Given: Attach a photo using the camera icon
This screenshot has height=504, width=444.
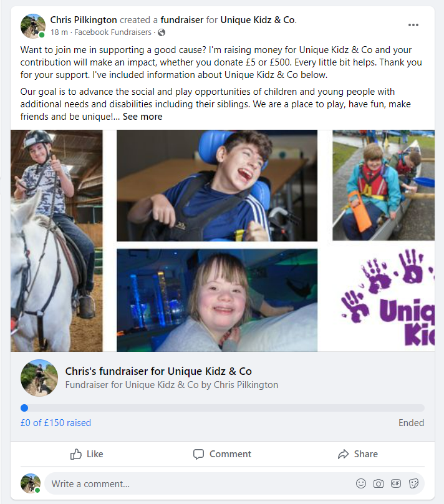Looking at the screenshot, I should (x=378, y=483).
